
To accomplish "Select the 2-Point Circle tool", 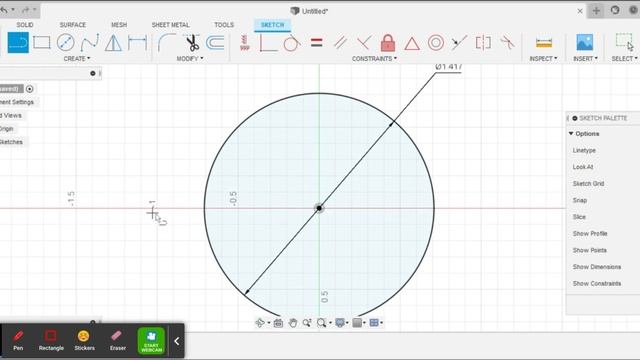I will pos(65,42).
